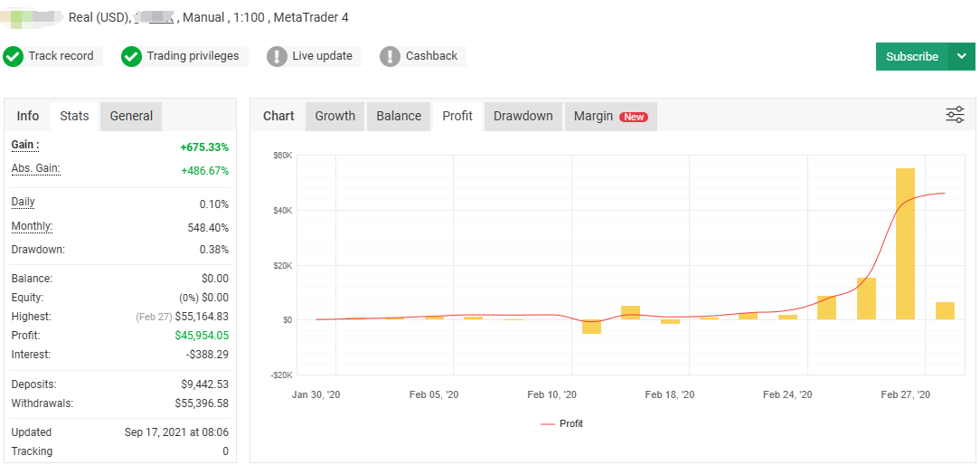Select the Drawdown chart tab
This screenshot has height=465, width=980.
pyautogui.click(x=523, y=116)
